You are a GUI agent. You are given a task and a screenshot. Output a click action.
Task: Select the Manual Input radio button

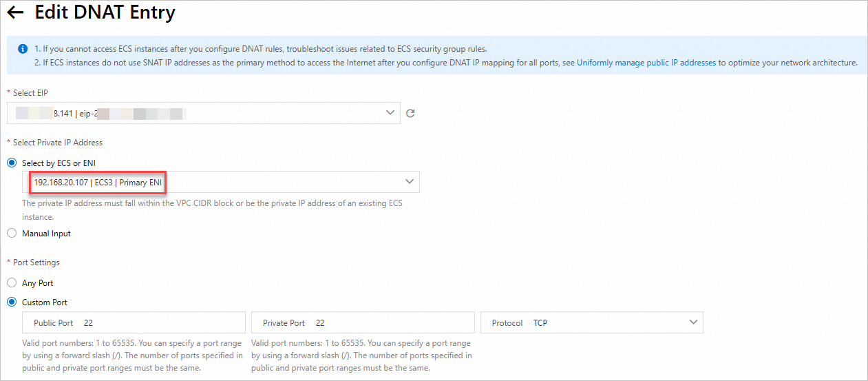point(12,234)
